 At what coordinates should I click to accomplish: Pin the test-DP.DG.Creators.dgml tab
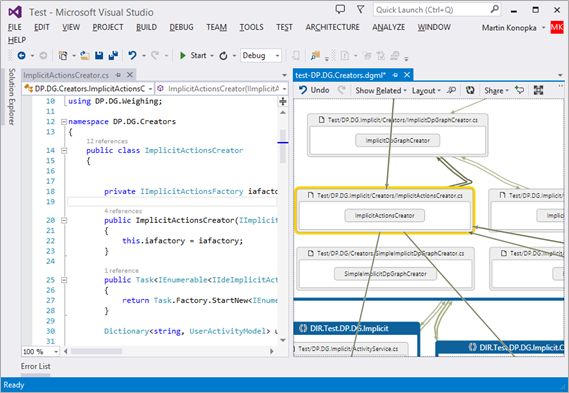tap(395, 75)
